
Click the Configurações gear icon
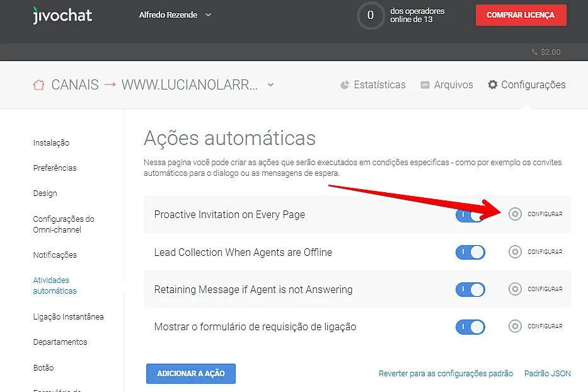coord(493,84)
